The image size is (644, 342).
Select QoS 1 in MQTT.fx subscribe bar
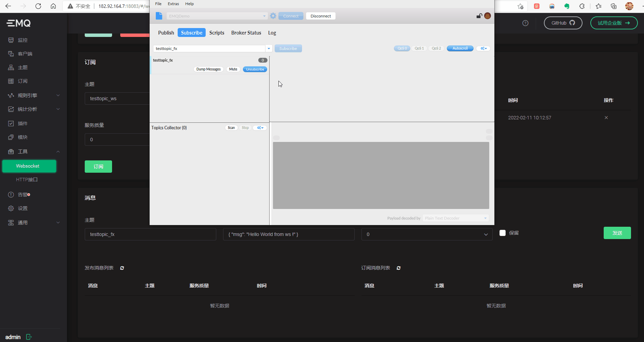click(x=419, y=49)
